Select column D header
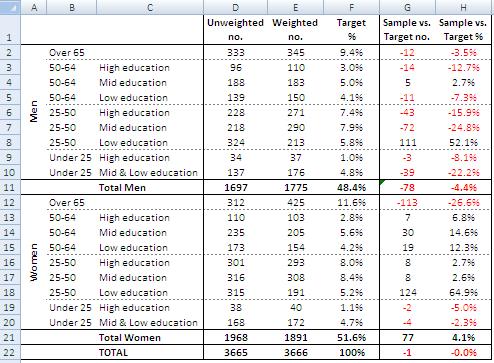Viewport: 494px width, 363px height. (235, 7)
